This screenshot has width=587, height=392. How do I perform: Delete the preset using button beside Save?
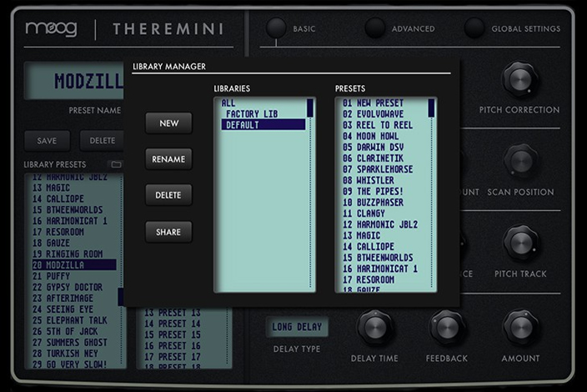pos(102,141)
